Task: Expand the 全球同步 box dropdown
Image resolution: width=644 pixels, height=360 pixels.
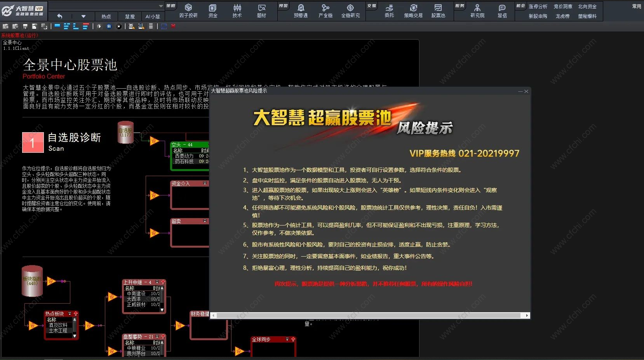Action: click(x=287, y=339)
